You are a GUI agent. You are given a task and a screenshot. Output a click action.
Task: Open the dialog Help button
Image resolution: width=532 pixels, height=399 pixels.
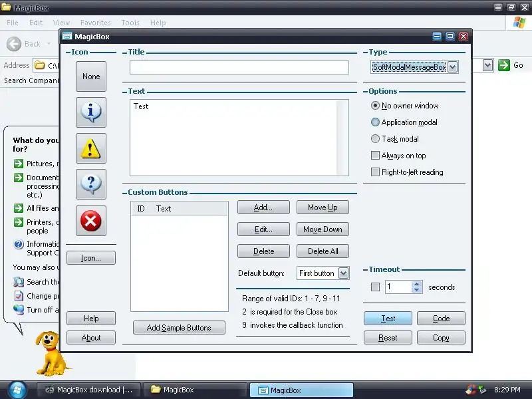tap(91, 319)
